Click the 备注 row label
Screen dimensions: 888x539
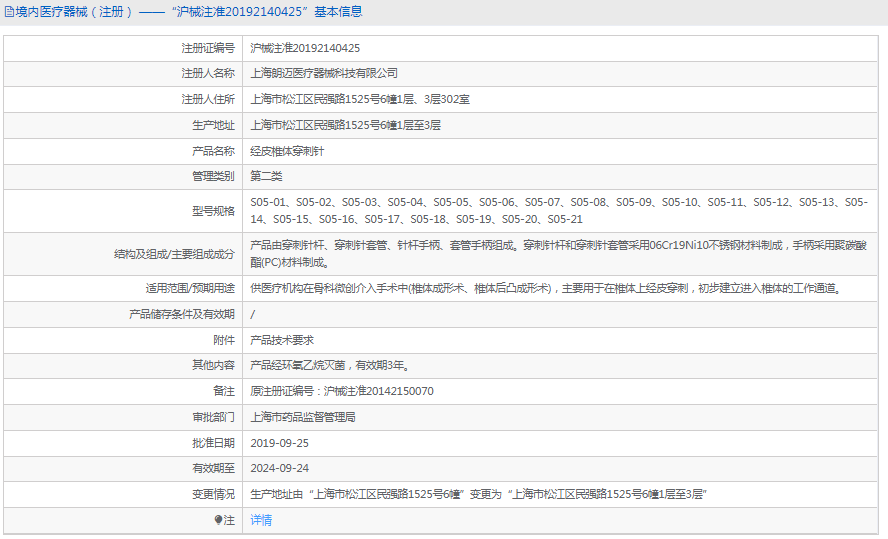coord(224,391)
